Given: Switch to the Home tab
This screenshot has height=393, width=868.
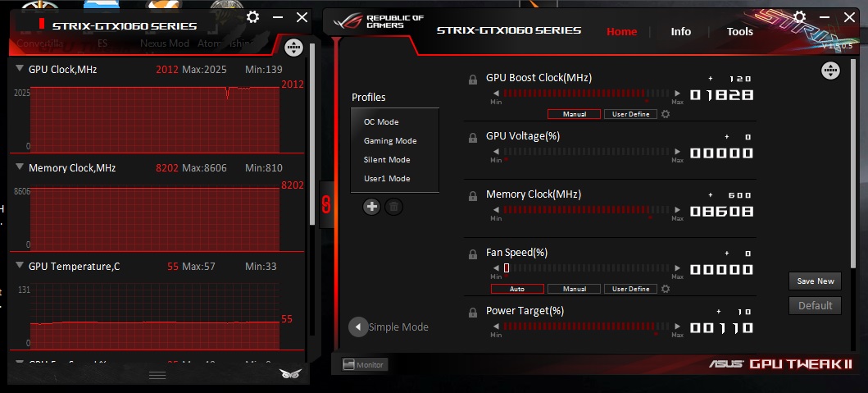Looking at the screenshot, I should pos(621,32).
